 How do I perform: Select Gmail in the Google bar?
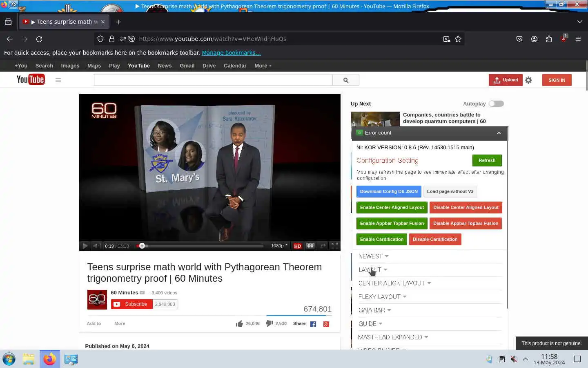(187, 65)
